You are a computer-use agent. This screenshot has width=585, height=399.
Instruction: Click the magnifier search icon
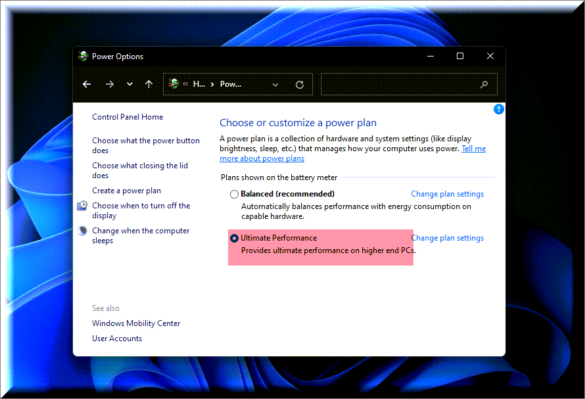pyautogui.click(x=484, y=85)
